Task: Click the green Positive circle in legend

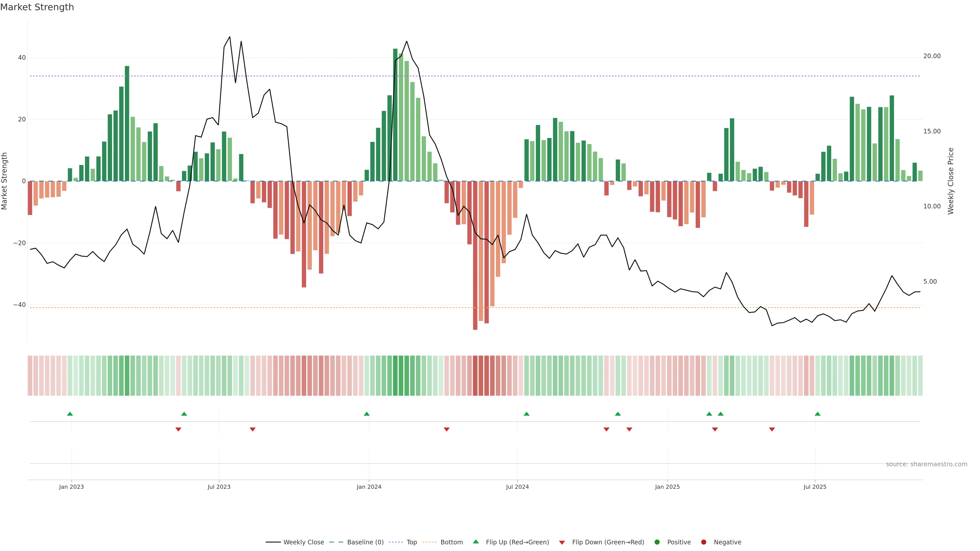Action: pyautogui.click(x=657, y=542)
